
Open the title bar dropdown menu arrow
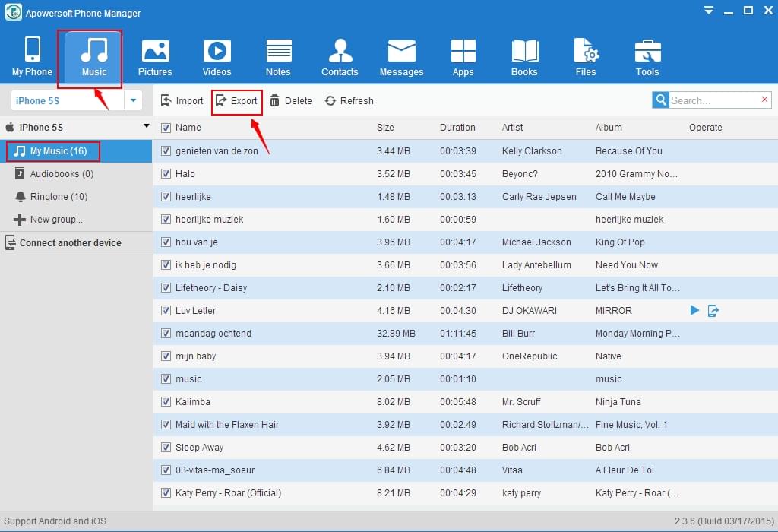click(708, 11)
